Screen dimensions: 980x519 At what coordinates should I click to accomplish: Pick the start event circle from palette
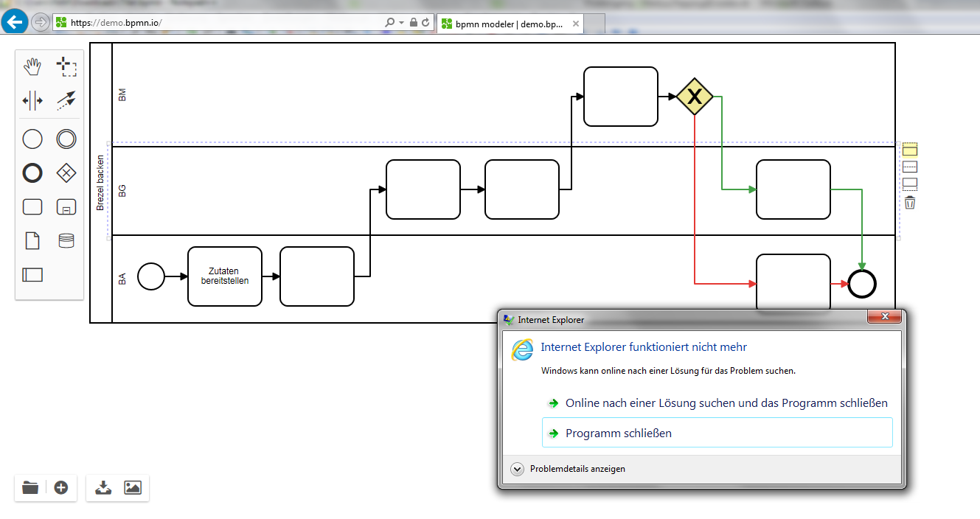pos(32,139)
